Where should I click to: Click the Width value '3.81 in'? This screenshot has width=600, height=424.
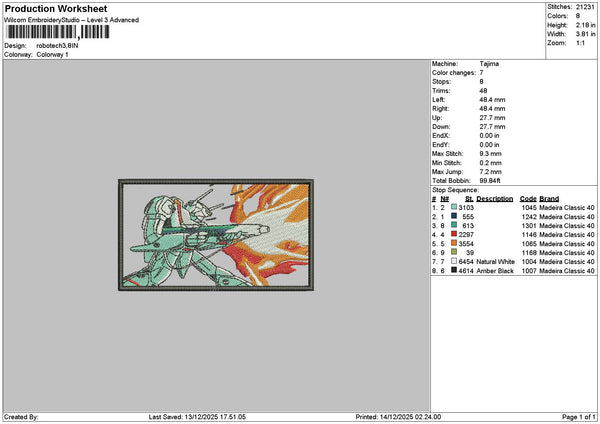[x=585, y=34]
